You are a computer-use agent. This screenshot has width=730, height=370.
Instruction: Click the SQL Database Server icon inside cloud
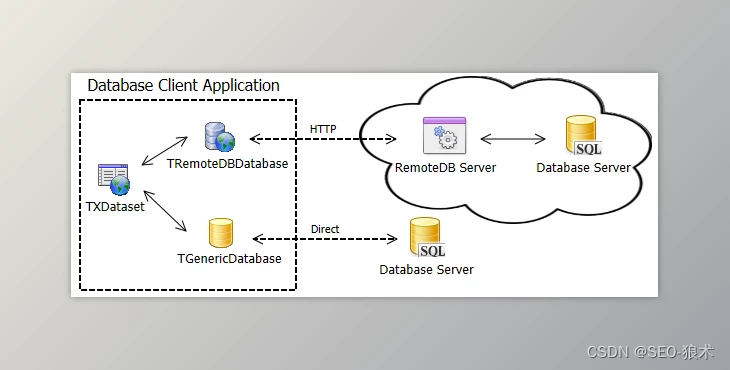point(583,135)
